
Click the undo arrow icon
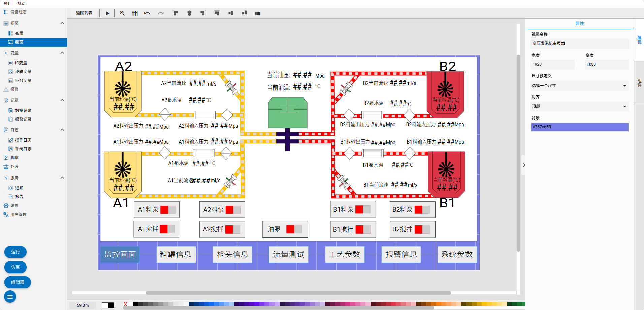[x=147, y=13]
